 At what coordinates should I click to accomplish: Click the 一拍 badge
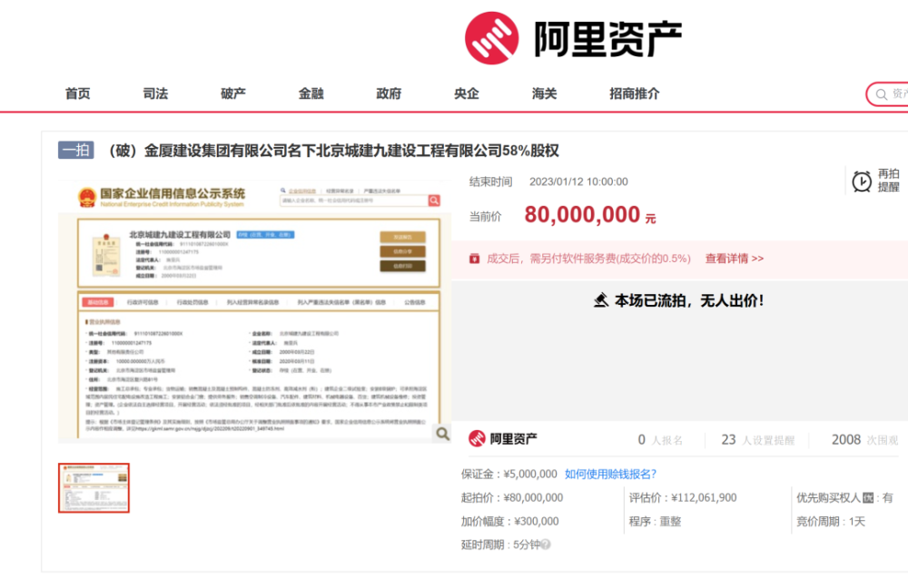pos(76,151)
